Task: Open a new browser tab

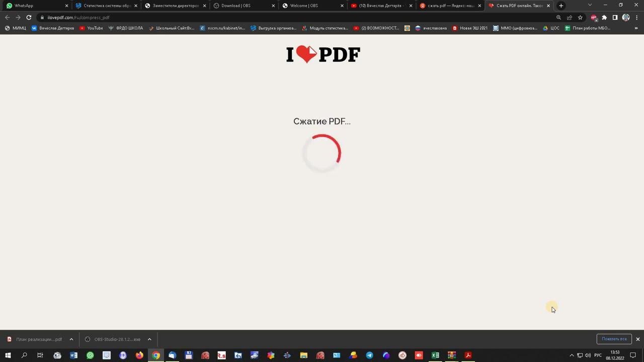Action: (561, 6)
